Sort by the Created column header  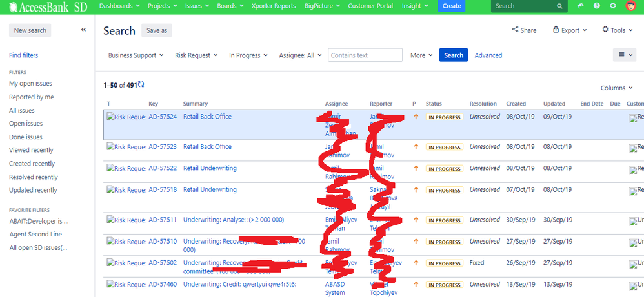tap(516, 104)
